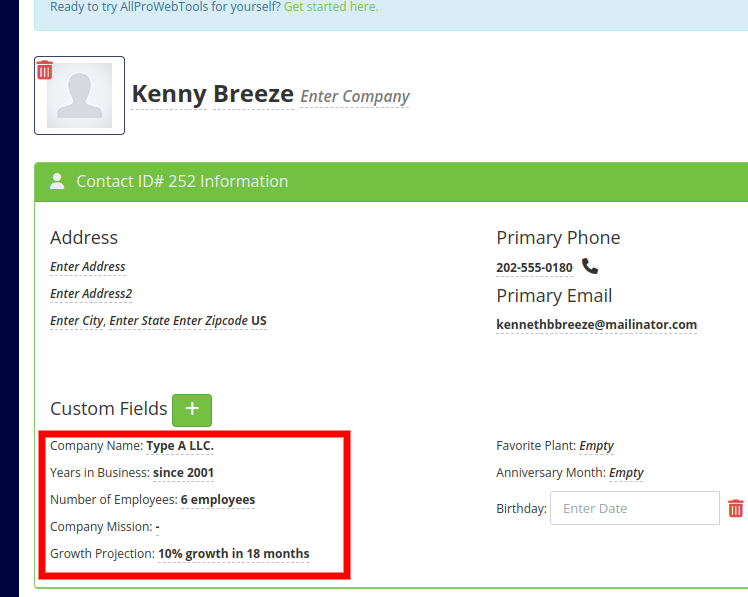
Task: Click Enter Address2 field
Action: tap(91, 293)
